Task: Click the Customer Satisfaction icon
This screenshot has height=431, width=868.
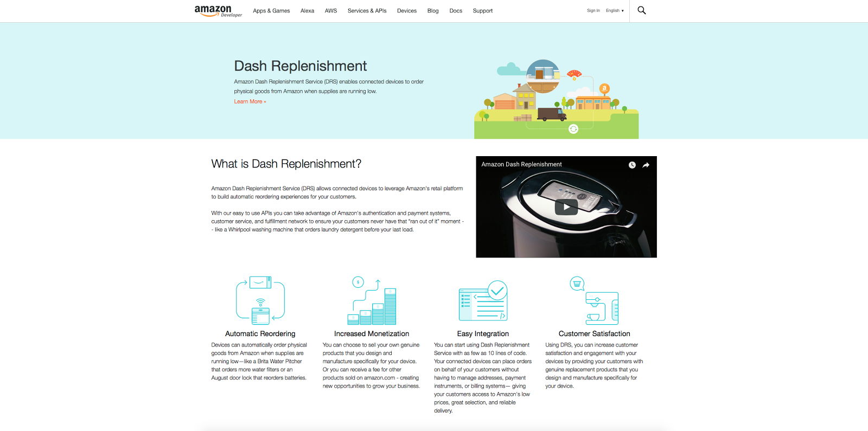Action: (594, 300)
